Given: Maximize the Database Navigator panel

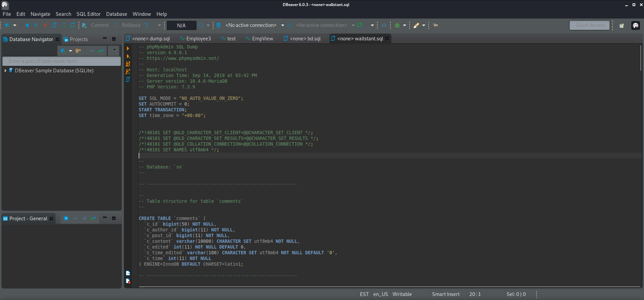Looking at the screenshot, I should pyautogui.click(x=114, y=39).
